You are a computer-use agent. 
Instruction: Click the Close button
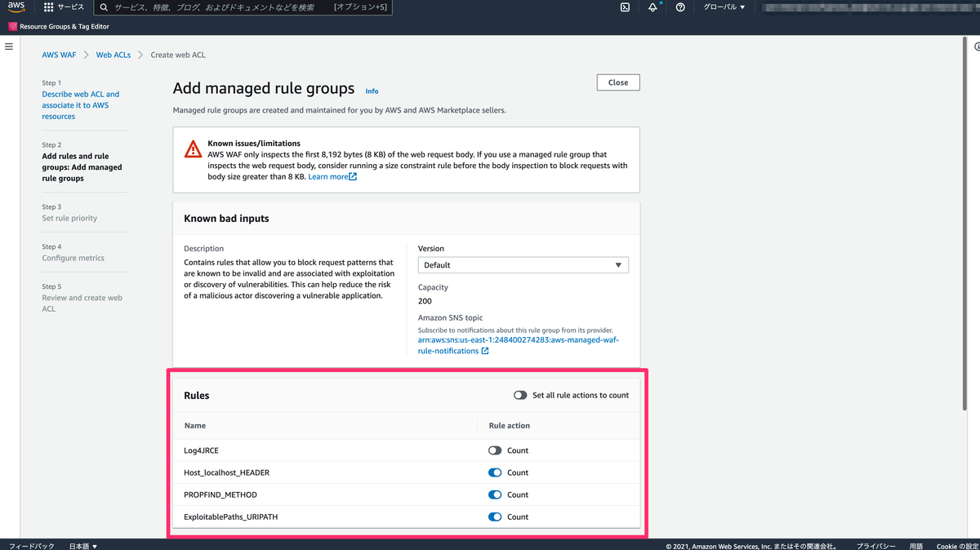click(617, 82)
